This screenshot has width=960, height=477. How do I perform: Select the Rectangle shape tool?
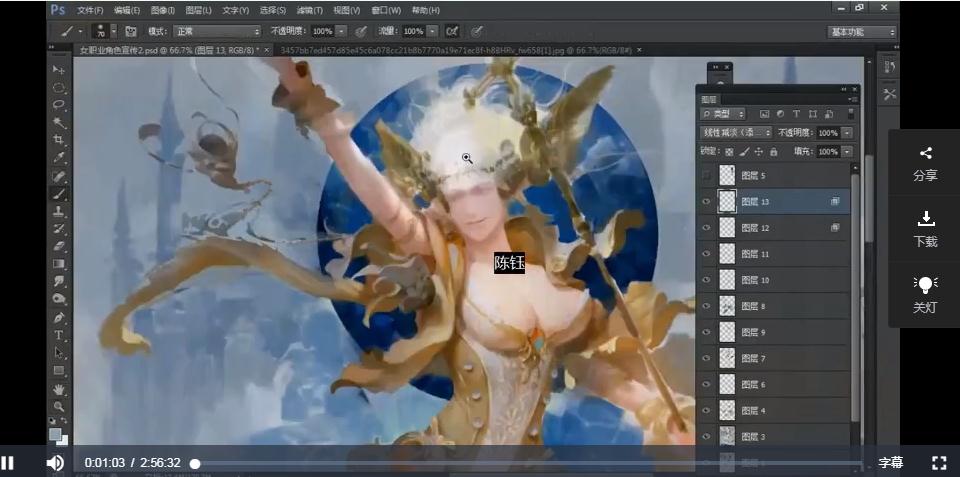tap(59, 370)
